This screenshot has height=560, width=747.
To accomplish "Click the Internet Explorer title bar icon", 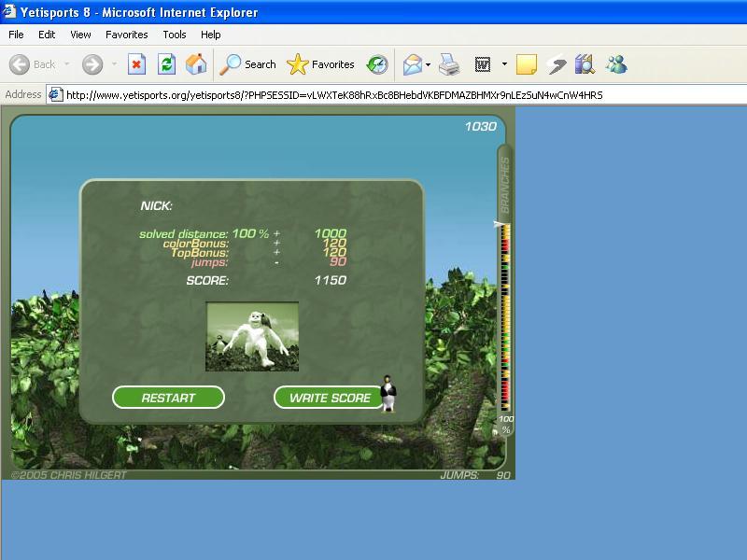I will tap(9, 10).
